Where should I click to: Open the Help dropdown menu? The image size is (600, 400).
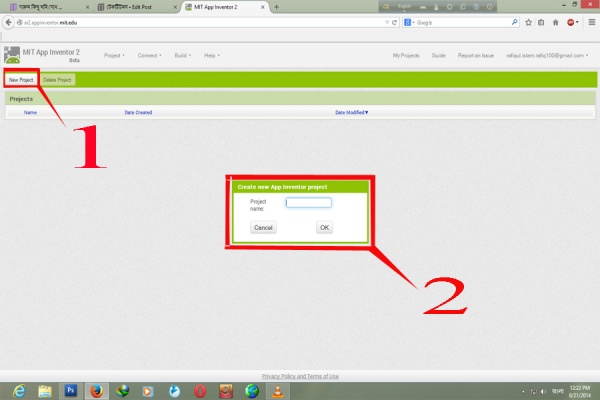[212, 56]
